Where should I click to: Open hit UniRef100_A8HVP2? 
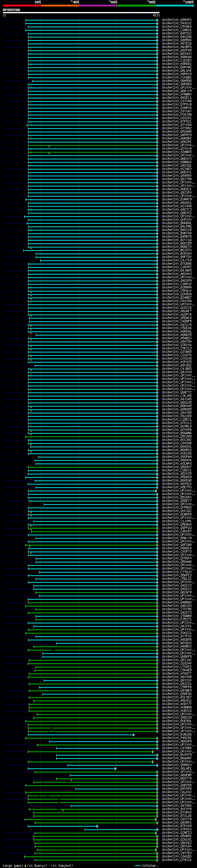pos(176,20)
